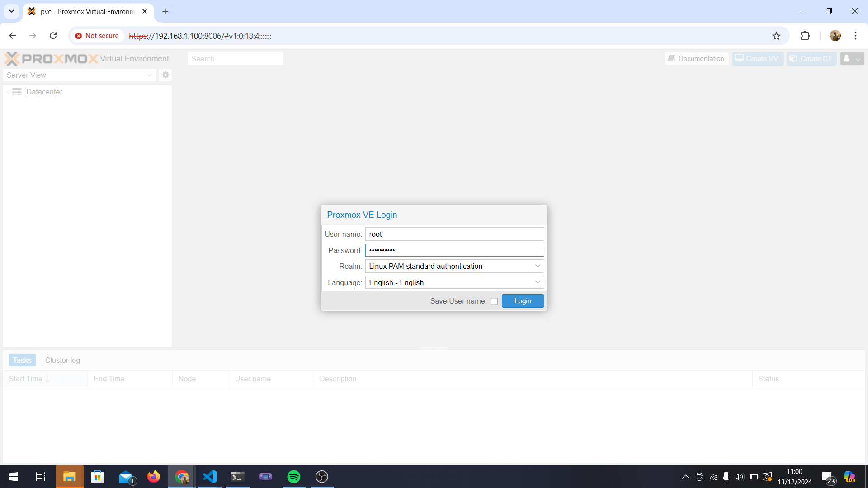Open Spotify from the taskbar

point(294,477)
